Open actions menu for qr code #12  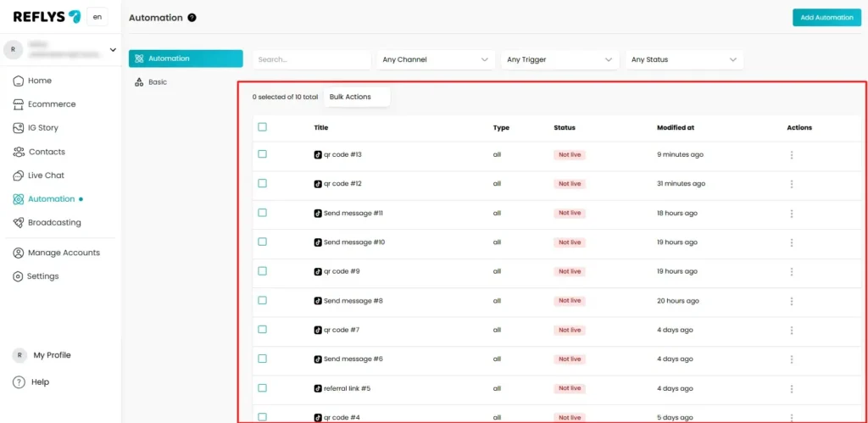[792, 184]
